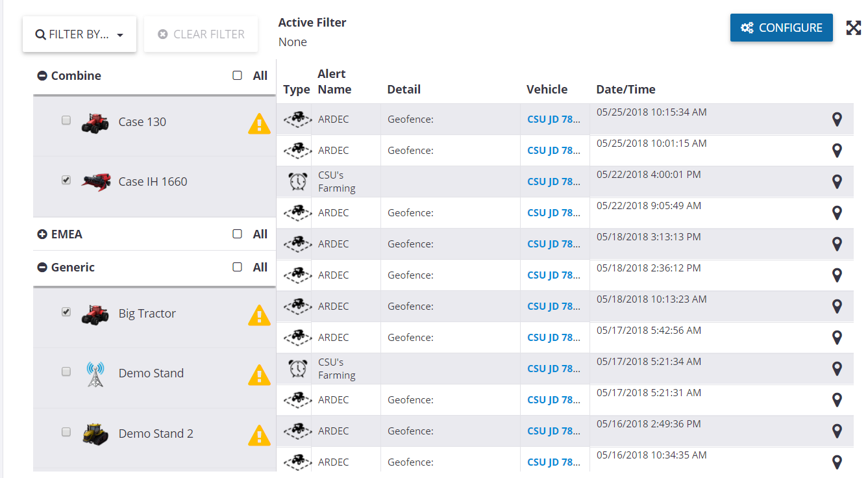
Task: Click the Demo Stand warning triangle
Action: (259, 375)
